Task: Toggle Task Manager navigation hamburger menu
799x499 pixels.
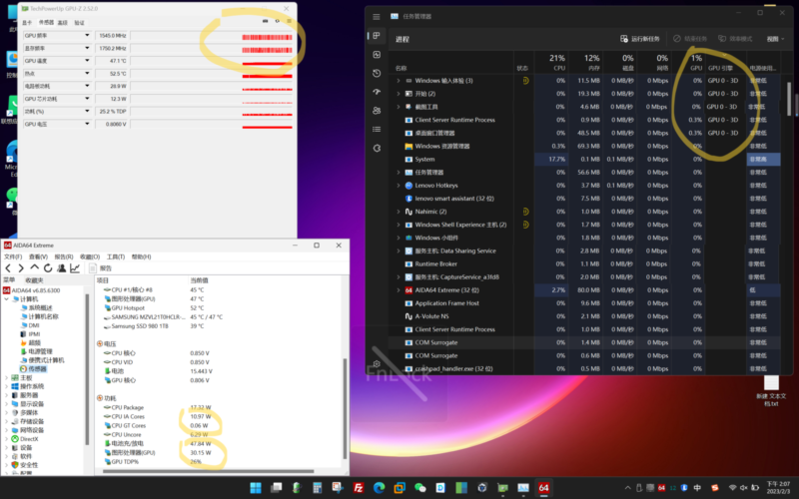Action: click(x=377, y=14)
